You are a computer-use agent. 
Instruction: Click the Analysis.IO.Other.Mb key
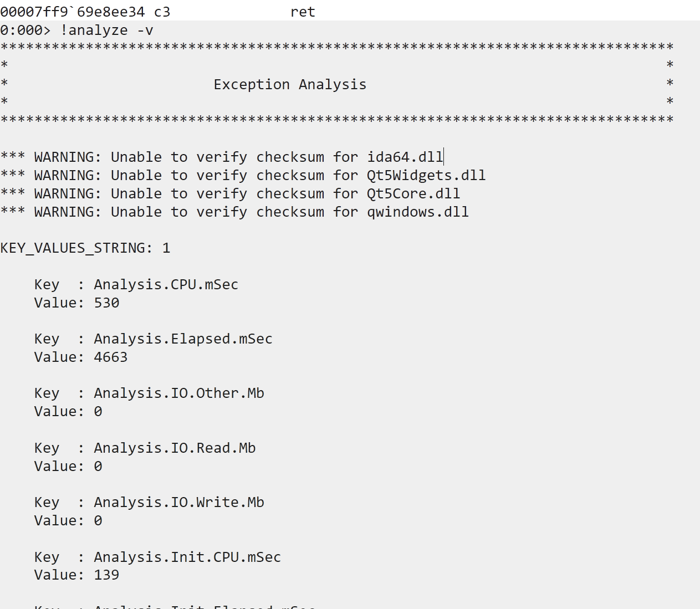pos(178,393)
